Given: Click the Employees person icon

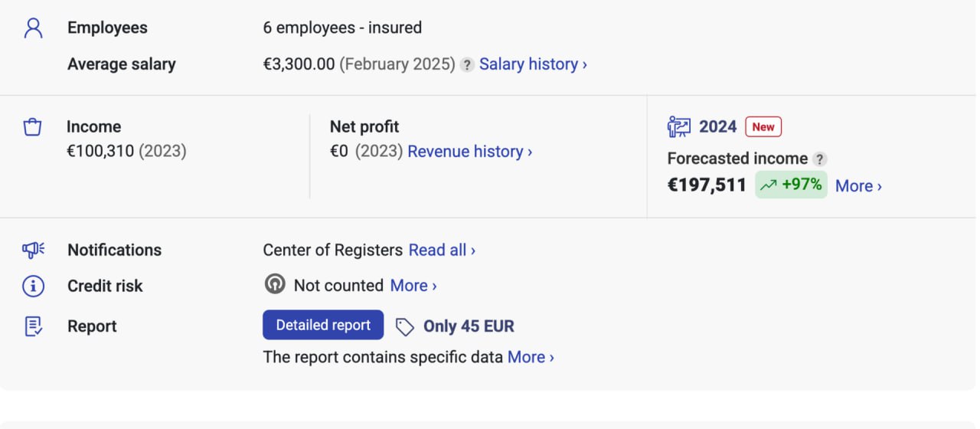Looking at the screenshot, I should coord(33,28).
